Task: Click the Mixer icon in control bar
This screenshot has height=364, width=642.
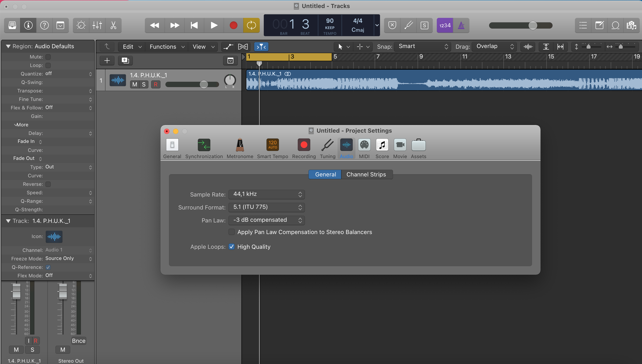Action: pos(97,25)
